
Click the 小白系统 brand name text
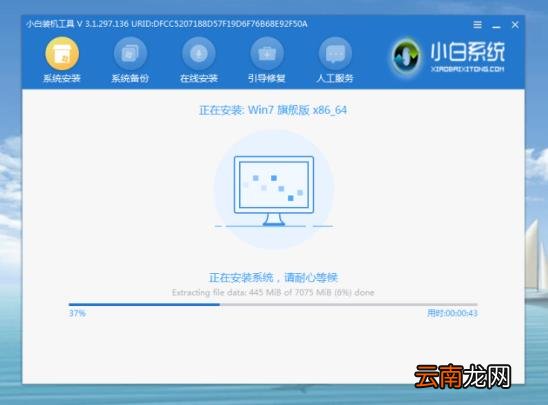pos(467,52)
